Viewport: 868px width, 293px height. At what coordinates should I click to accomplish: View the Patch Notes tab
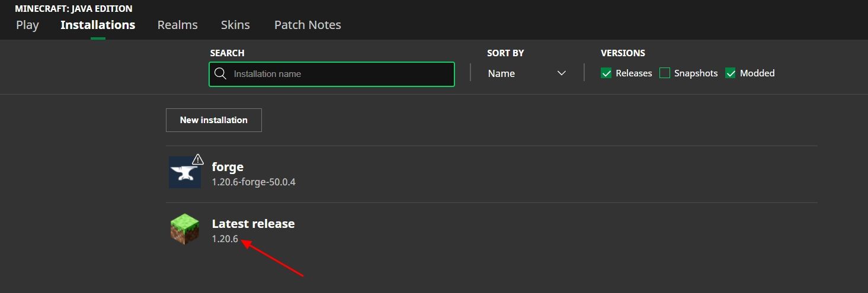pos(308,25)
